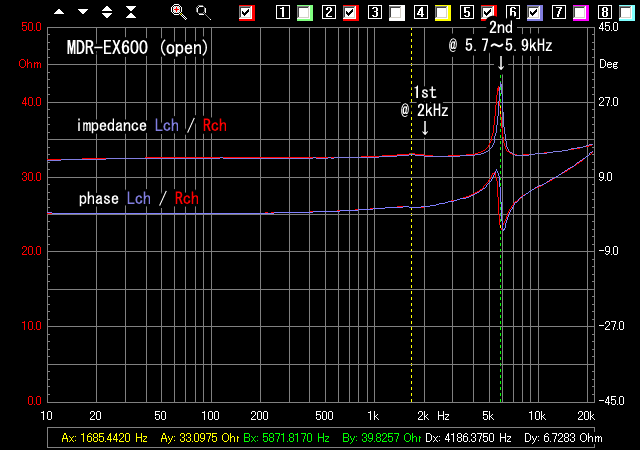Screen dimensions: 640x450
Task: Click the boxed number 4 trace label
Action: (x=421, y=13)
